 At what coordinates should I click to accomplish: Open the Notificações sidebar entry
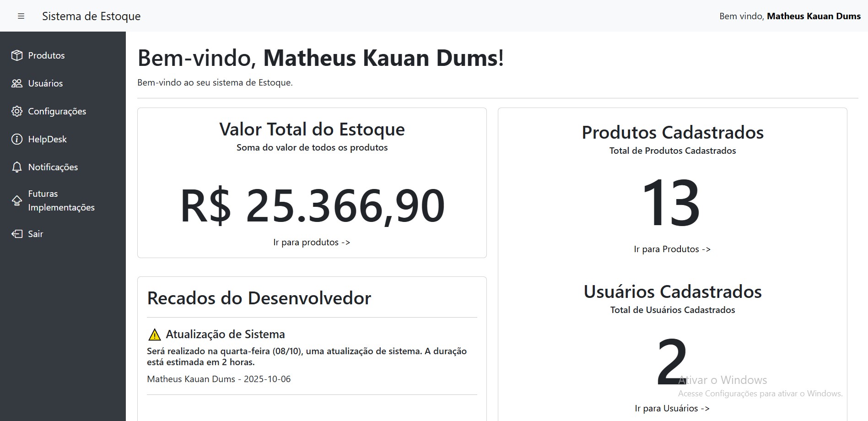click(63, 167)
